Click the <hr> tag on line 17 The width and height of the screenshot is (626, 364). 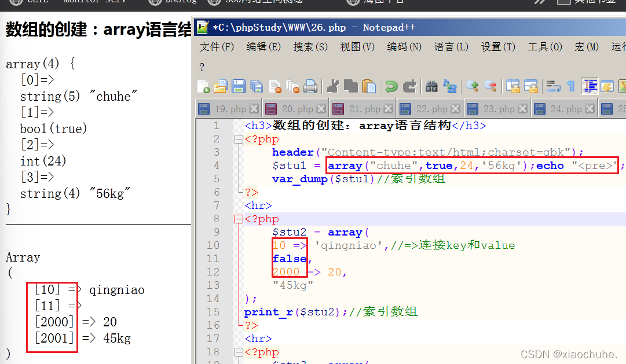click(258, 339)
